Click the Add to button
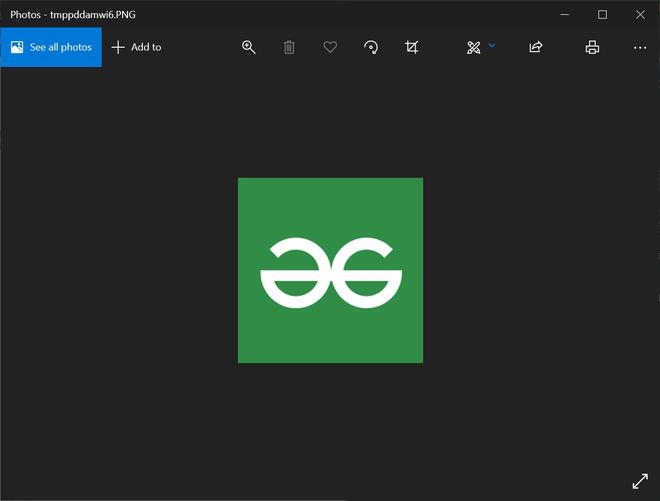The height and width of the screenshot is (501, 660). pyautogui.click(x=136, y=47)
